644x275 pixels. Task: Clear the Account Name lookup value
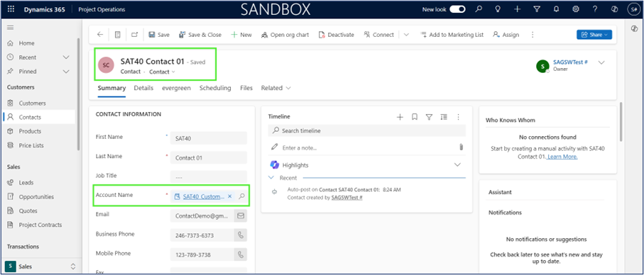[x=229, y=197]
